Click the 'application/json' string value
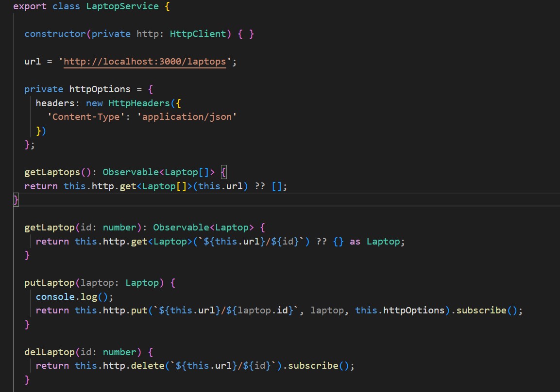The height and width of the screenshot is (392, 560). tap(189, 117)
